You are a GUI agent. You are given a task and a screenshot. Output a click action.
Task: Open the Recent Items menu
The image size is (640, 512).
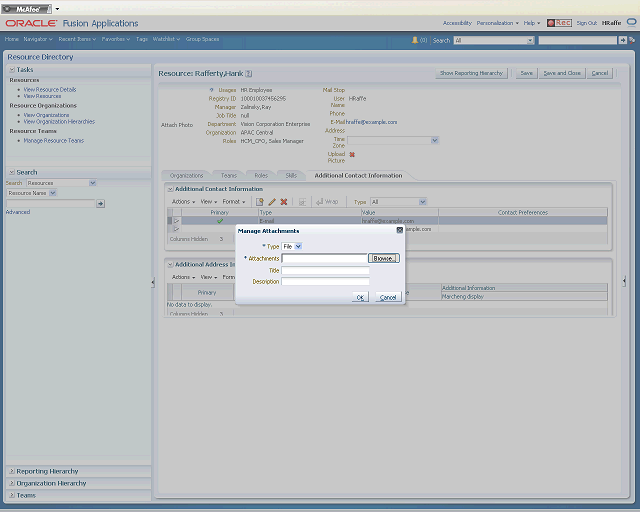(x=77, y=39)
